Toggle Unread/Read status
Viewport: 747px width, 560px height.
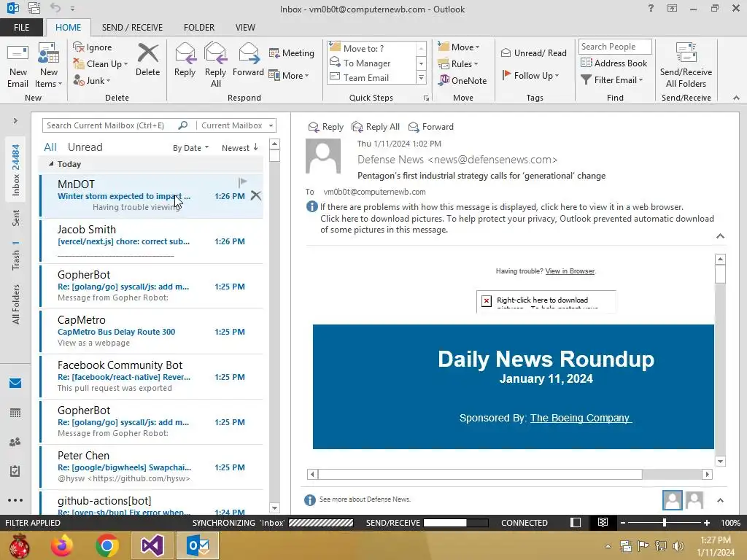point(533,52)
